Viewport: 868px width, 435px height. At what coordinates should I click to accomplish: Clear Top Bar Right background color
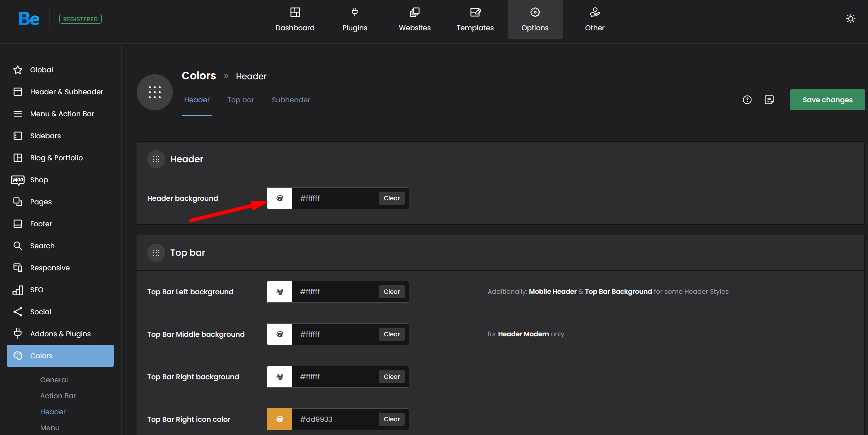point(392,377)
